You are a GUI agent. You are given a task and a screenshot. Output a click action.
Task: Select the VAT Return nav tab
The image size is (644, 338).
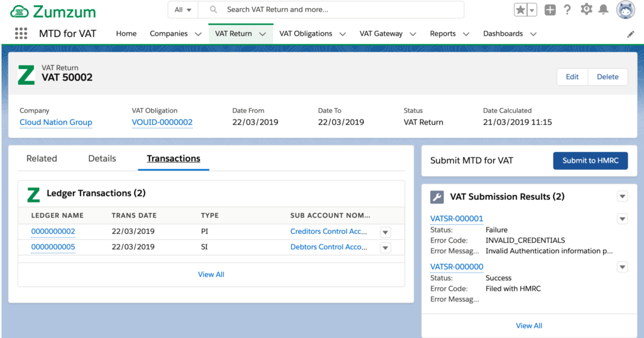(x=233, y=34)
